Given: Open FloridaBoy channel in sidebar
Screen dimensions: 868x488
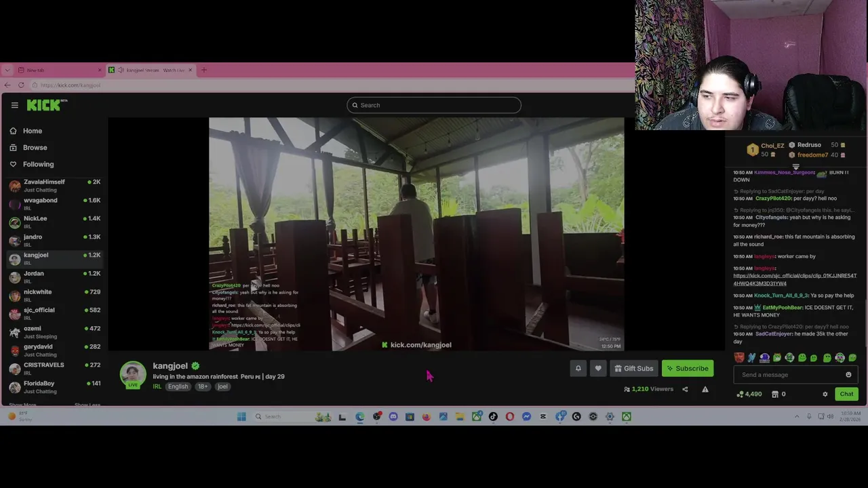Looking at the screenshot, I should [x=54, y=386].
